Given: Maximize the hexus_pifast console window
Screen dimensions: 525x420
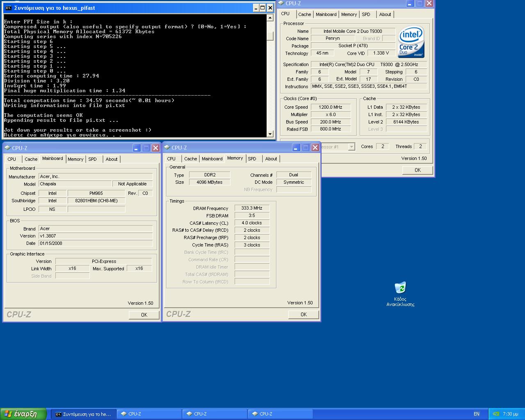Looking at the screenshot, I should (263, 8).
